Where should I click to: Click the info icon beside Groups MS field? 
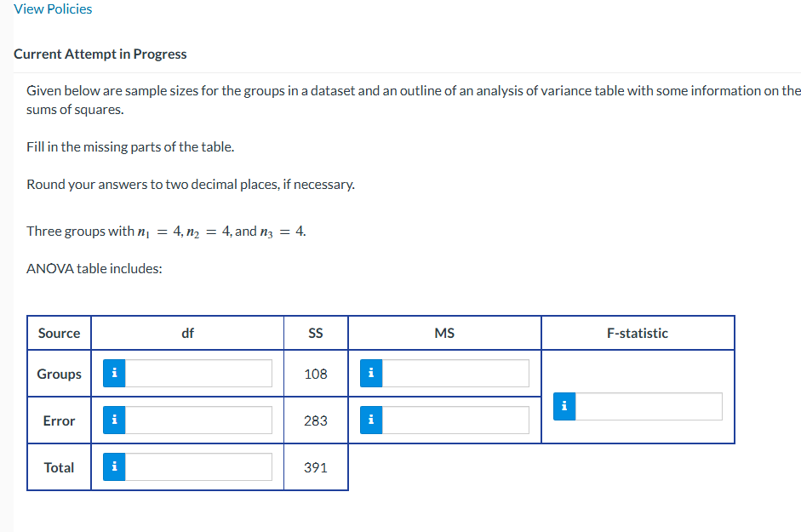click(370, 373)
